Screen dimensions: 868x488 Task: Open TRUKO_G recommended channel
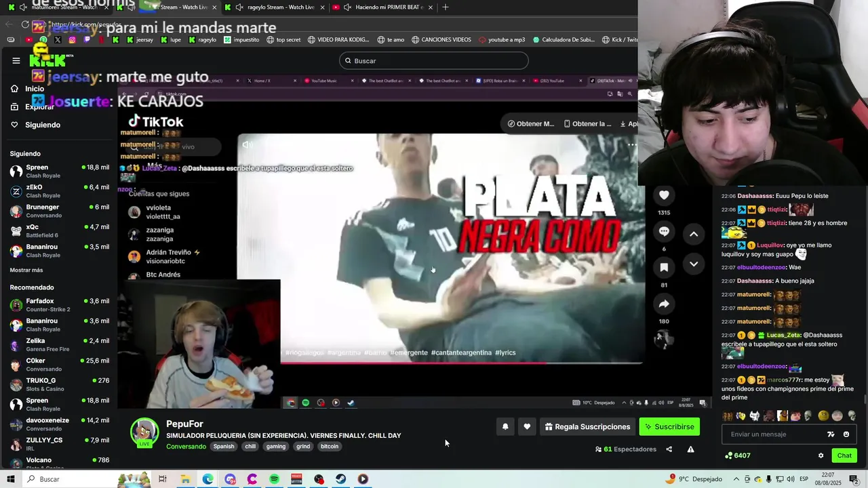click(x=60, y=384)
